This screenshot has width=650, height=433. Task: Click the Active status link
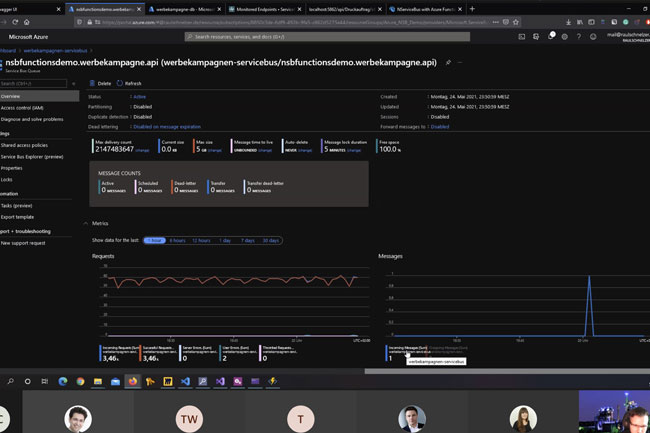pos(140,97)
